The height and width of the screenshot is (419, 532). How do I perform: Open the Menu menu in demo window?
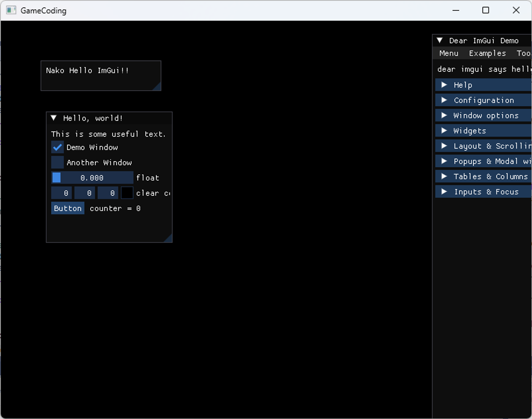[x=448, y=53]
